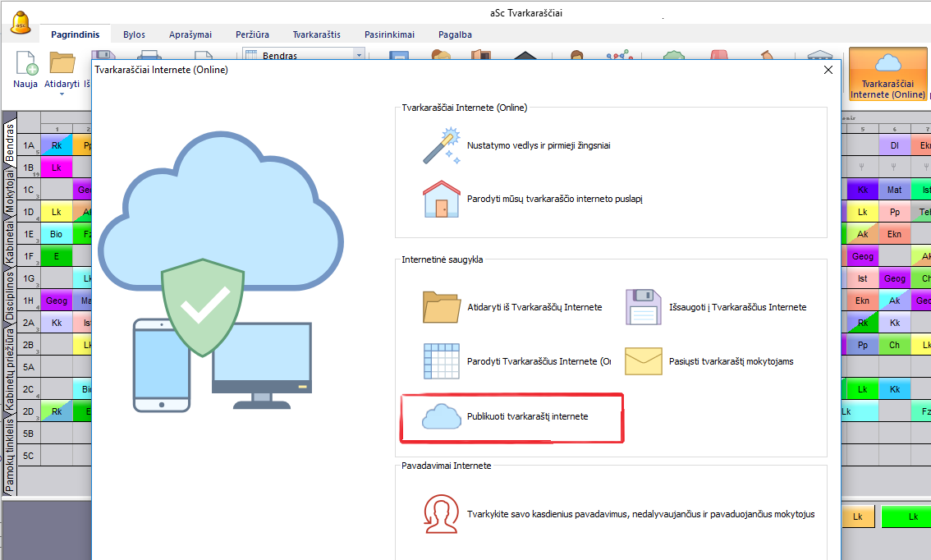The height and width of the screenshot is (560, 931).
Task: Click the grid icon Parodyti Tvarkaraščius Internete
Action: (x=441, y=360)
